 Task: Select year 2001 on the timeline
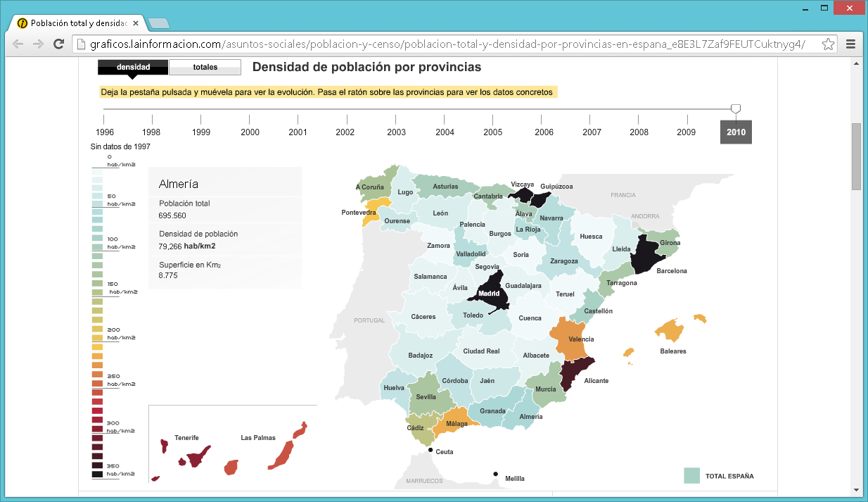[298, 132]
